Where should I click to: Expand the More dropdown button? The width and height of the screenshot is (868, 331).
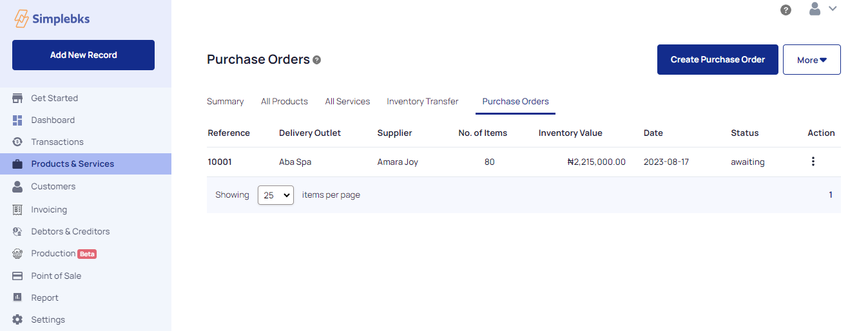pyautogui.click(x=812, y=59)
